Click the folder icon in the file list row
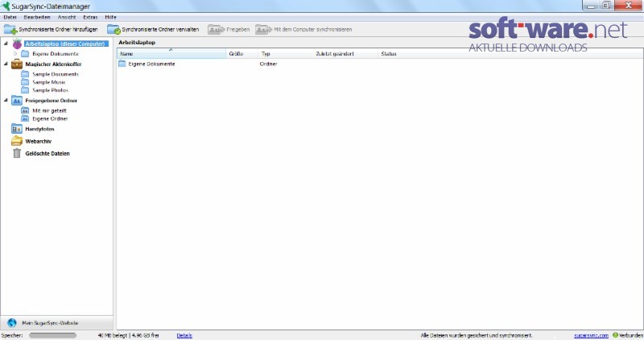Viewport: 644px width, 340px height. click(x=122, y=64)
